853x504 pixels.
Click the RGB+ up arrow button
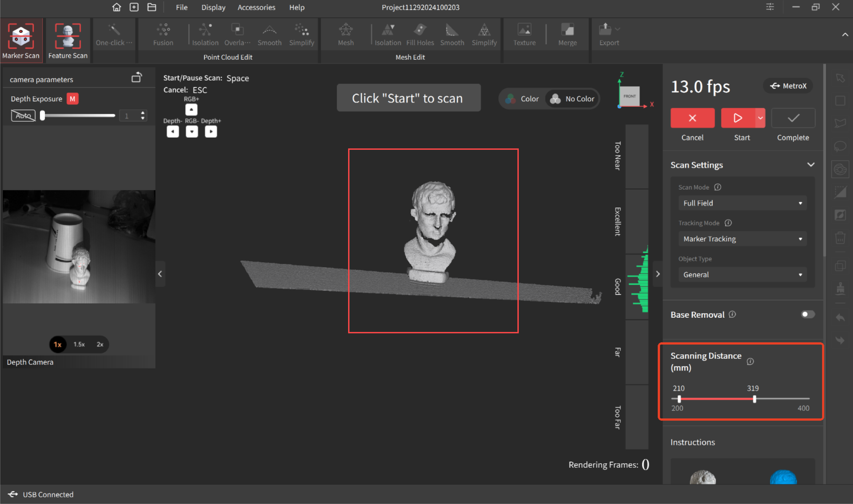point(191,109)
